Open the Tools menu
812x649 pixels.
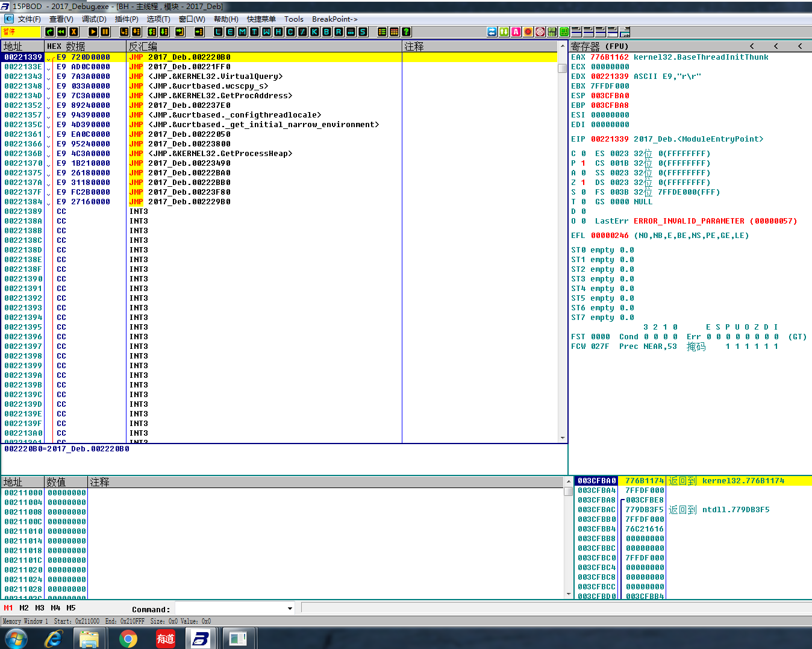tap(294, 19)
